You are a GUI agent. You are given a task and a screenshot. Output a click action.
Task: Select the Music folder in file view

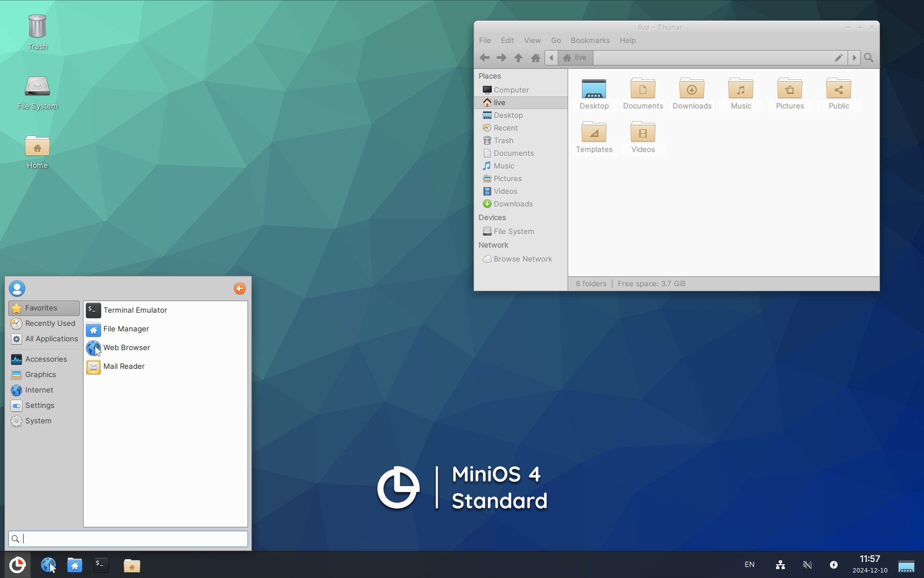point(741,94)
